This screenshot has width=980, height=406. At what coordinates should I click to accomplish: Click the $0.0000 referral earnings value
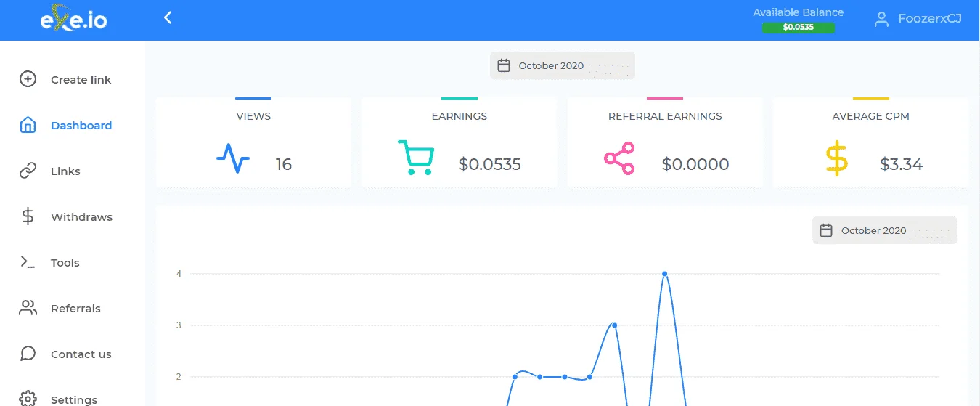click(695, 164)
